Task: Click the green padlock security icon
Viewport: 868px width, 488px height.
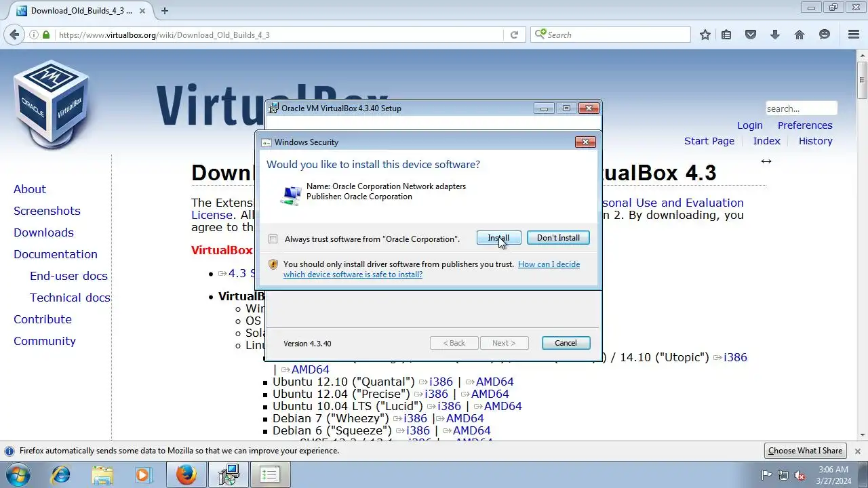Action: pos(46,35)
